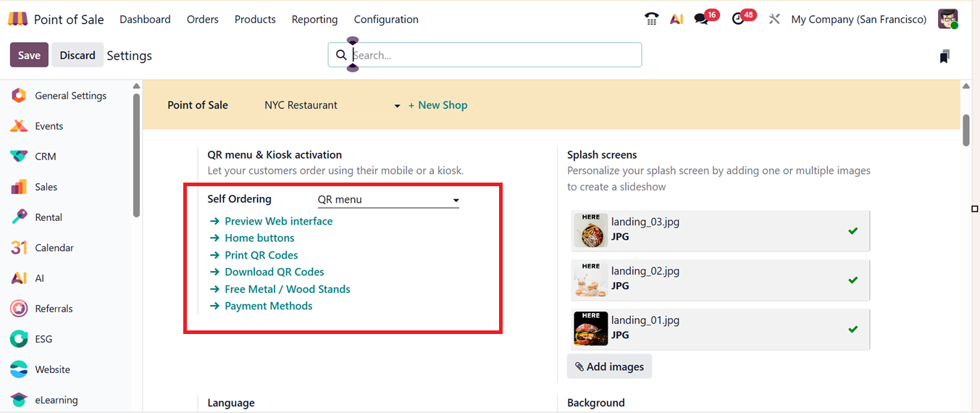Click the user avatar in top right
Viewport: 980px width, 413px height.
point(947,20)
